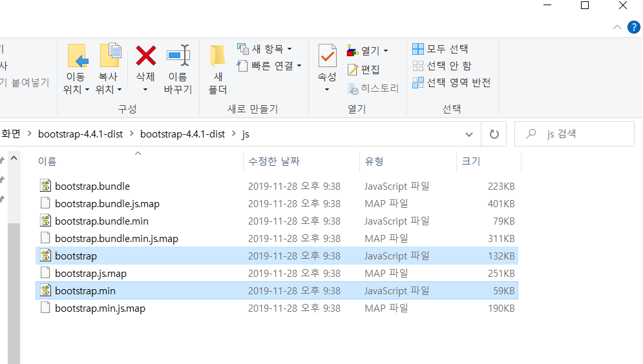Click the bootstrap.bundle.min.js.map file icon
Viewport: 643px width, 364px height.
coord(45,238)
